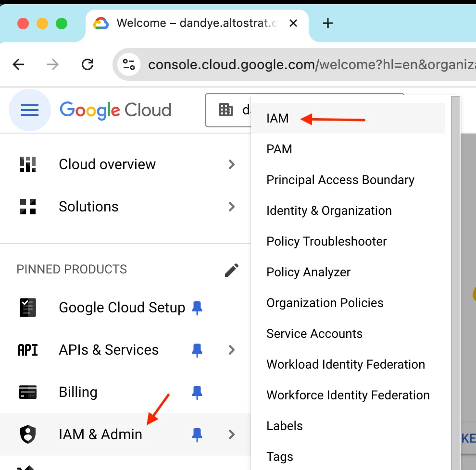Expand Solutions submenu chevron

[232, 207]
